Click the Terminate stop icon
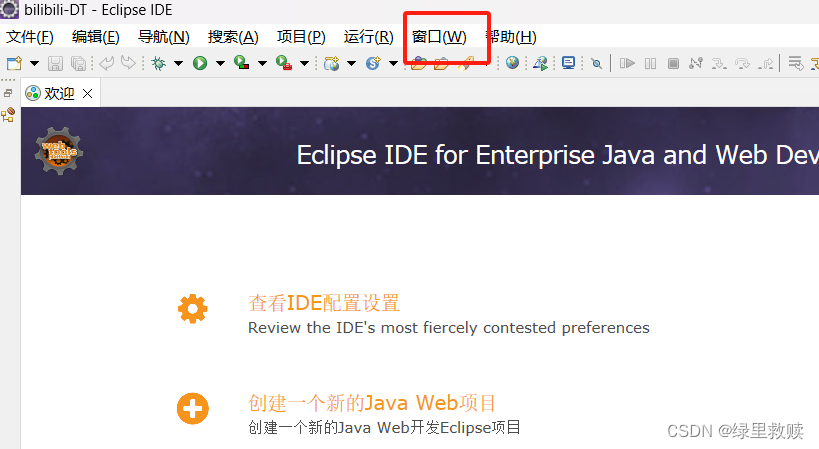 (x=673, y=64)
